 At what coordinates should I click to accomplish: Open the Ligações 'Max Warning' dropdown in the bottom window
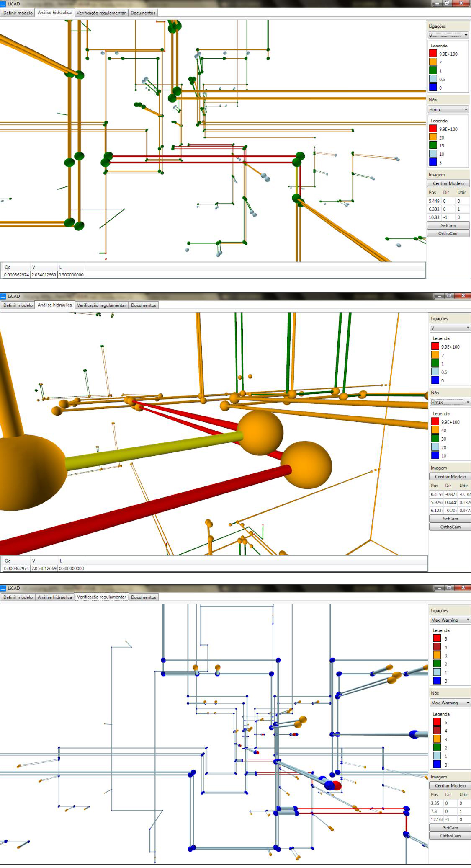tap(450, 620)
